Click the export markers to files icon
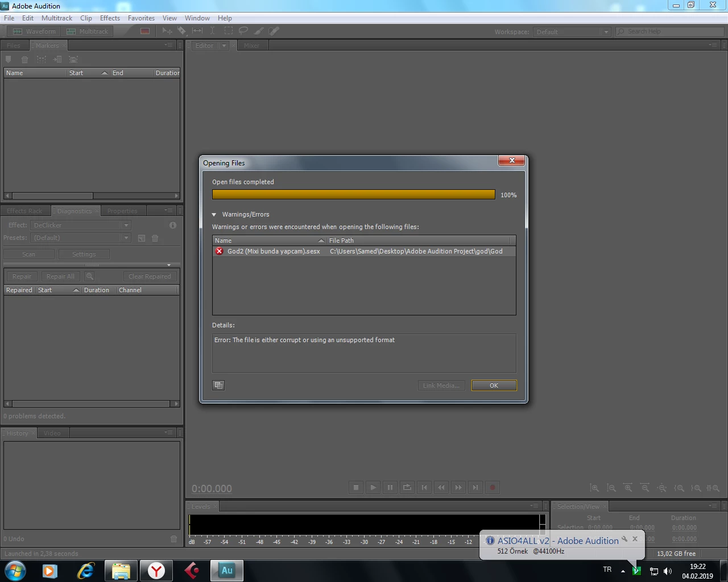Image resolution: width=728 pixels, height=582 pixels. click(x=73, y=59)
